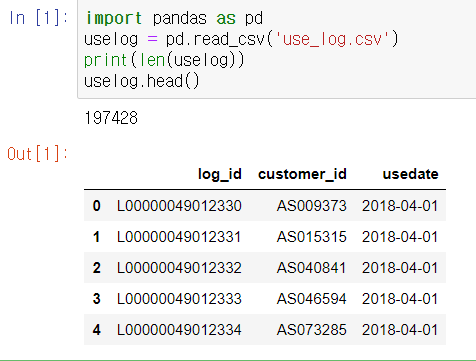Click the import pandas as pd line
This screenshot has width=476, height=361.
(x=174, y=18)
